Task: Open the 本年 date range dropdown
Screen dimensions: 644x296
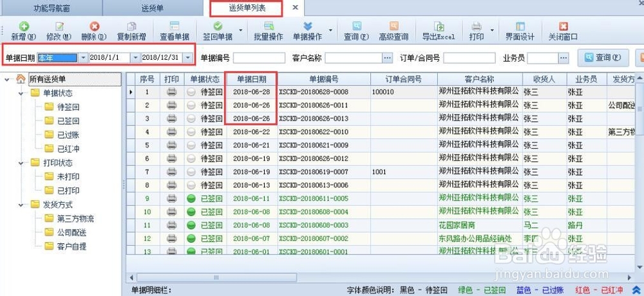Action: pyautogui.click(x=82, y=58)
